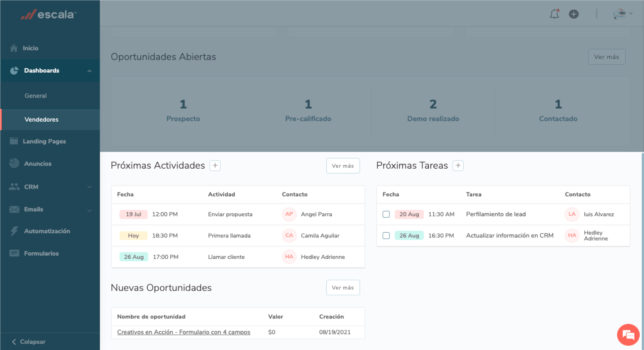Image resolution: width=644 pixels, height=350 pixels.
Task: Click the Automatización lightning icon
Action: pyautogui.click(x=14, y=231)
